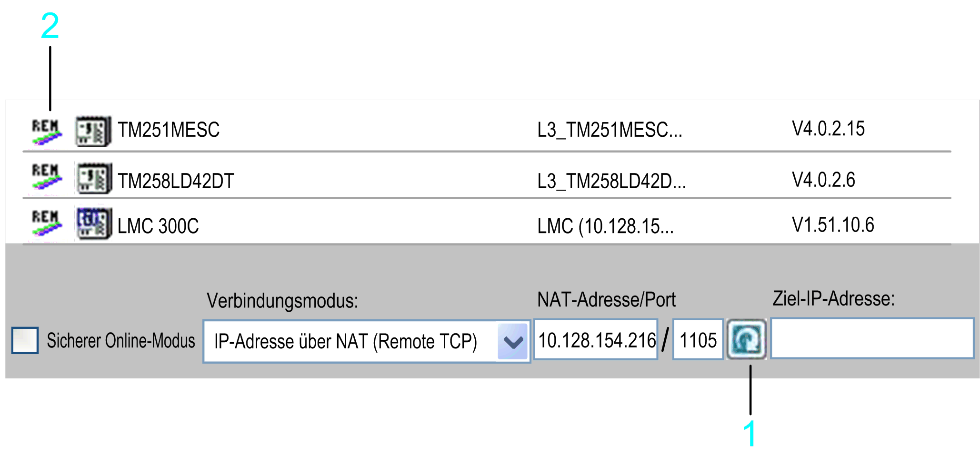
Task: Click the REM icon beside LMC 300C
Action: [x=47, y=223]
